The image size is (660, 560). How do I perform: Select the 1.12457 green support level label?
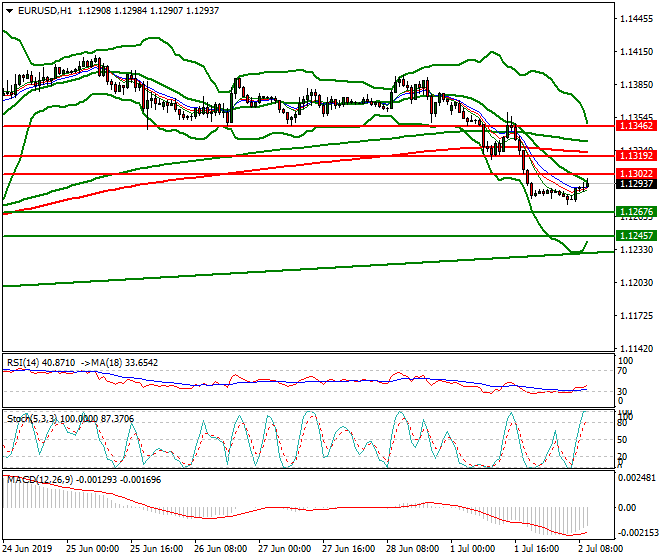(636, 236)
